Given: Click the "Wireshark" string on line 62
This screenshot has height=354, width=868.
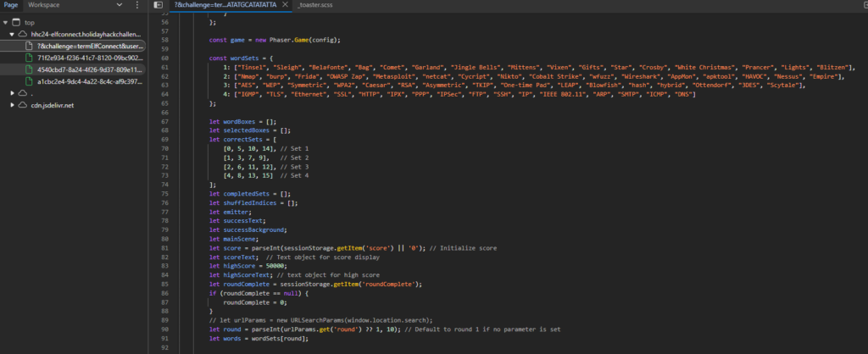Looking at the screenshot, I should [x=641, y=75].
